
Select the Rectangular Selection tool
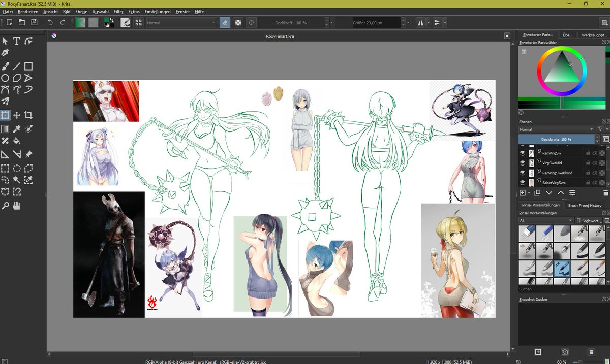[5, 168]
